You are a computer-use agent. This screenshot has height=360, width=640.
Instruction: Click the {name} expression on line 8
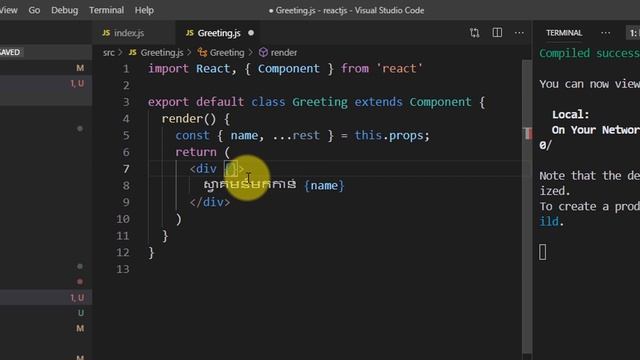click(x=324, y=186)
